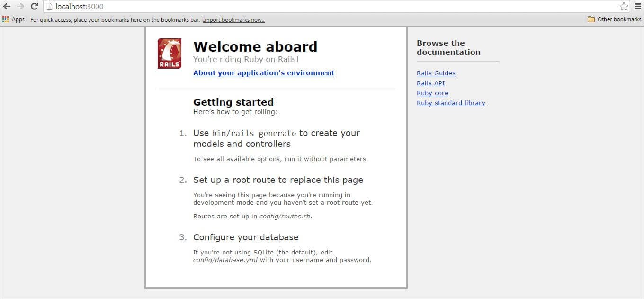The height and width of the screenshot is (299, 644).
Task: Click 'Configure your database' step
Action: click(x=246, y=237)
